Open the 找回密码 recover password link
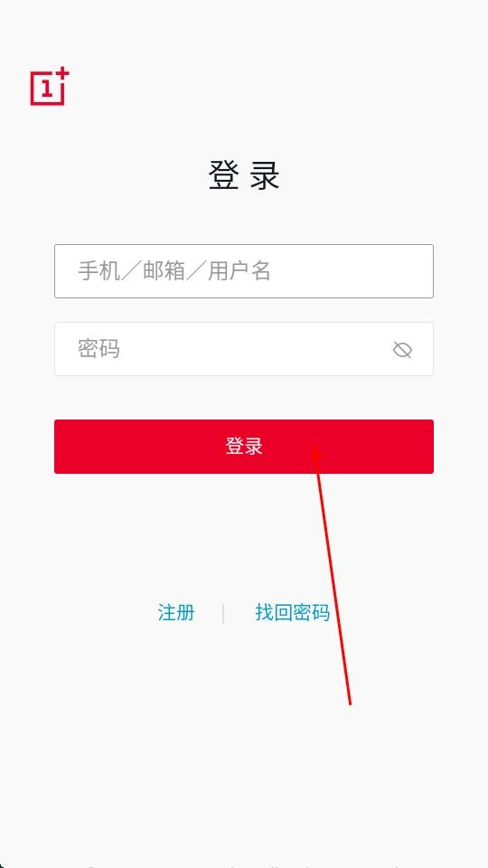This screenshot has width=488, height=868. pos(293,613)
